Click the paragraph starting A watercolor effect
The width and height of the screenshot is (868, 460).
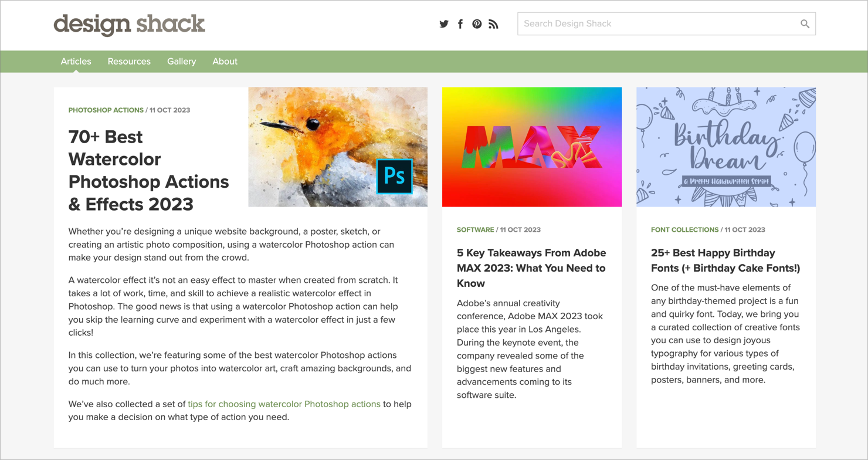[x=233, y=306]
